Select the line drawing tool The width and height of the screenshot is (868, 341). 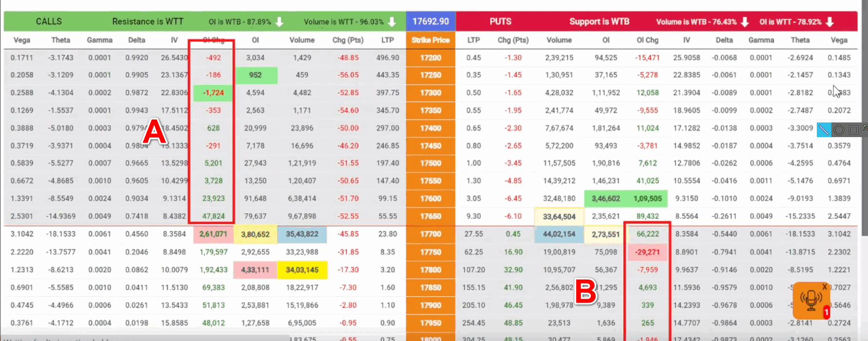pos(824,130)
